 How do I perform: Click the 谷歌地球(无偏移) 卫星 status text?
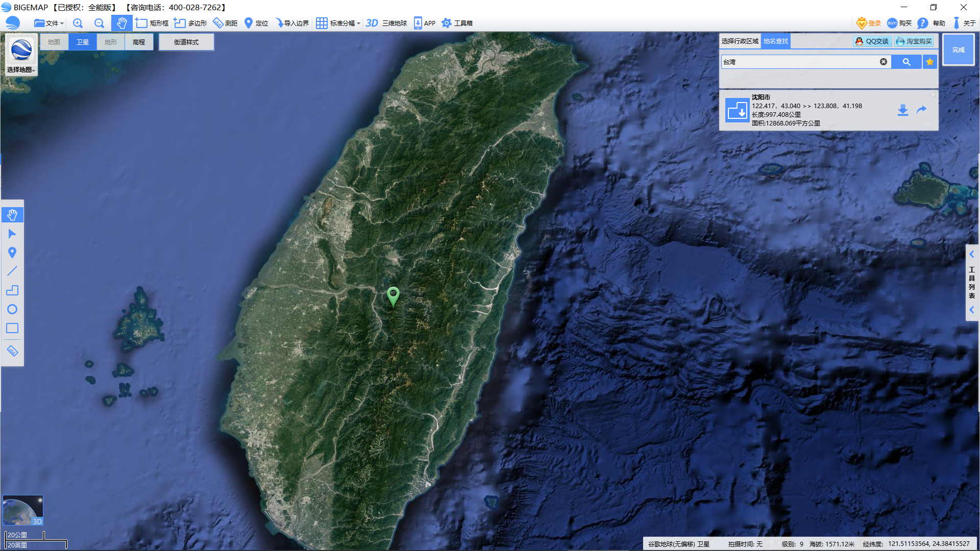pyautogui.click(x=679, y=544)
